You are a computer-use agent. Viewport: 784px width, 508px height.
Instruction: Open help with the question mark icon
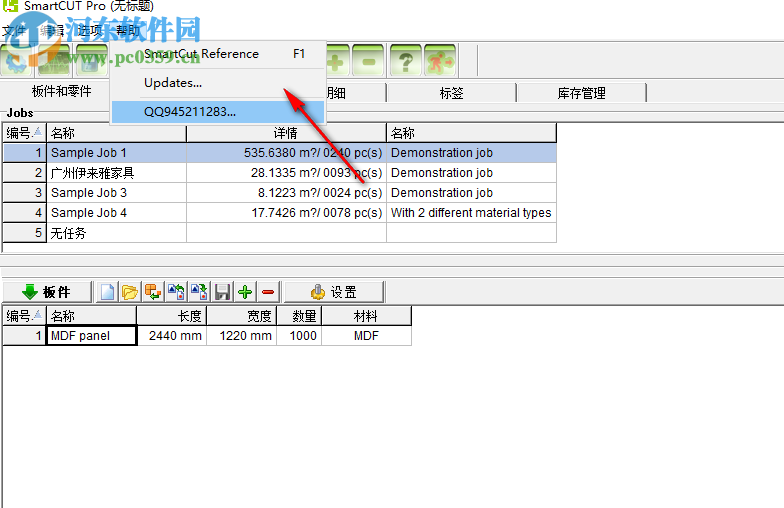[406, 60]
